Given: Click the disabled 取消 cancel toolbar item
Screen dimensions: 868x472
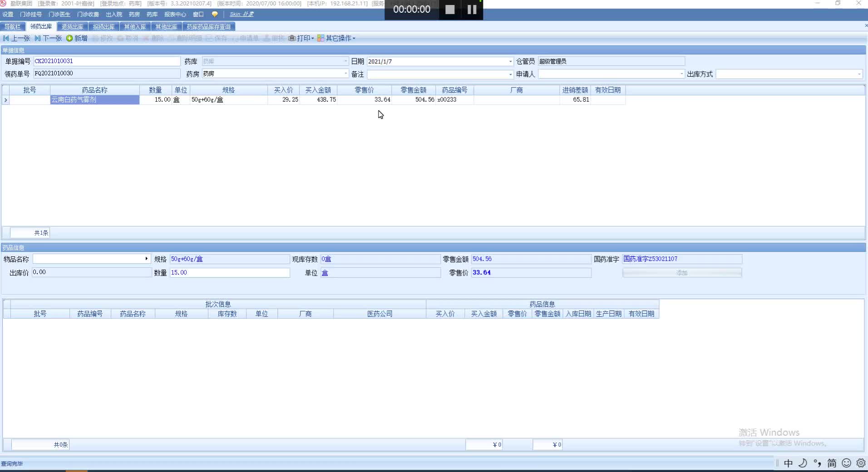Looking at the screenshot, I should [128, 38].
